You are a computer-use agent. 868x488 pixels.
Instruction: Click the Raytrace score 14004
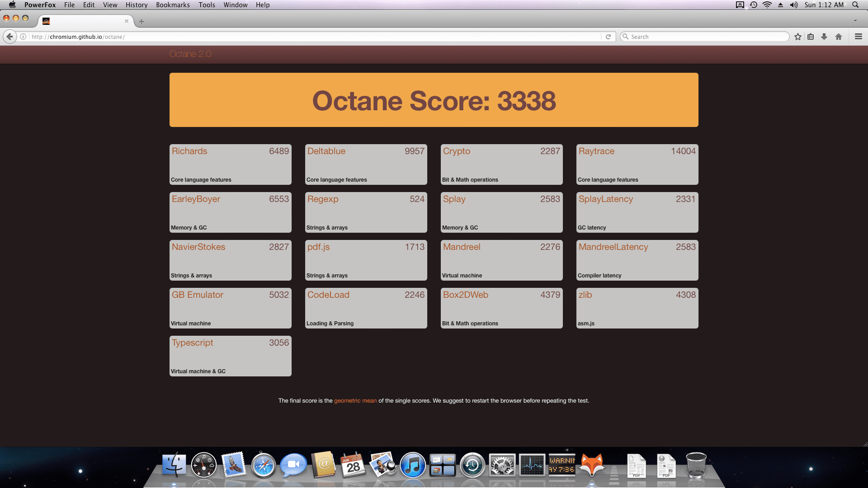pos(683,151)
